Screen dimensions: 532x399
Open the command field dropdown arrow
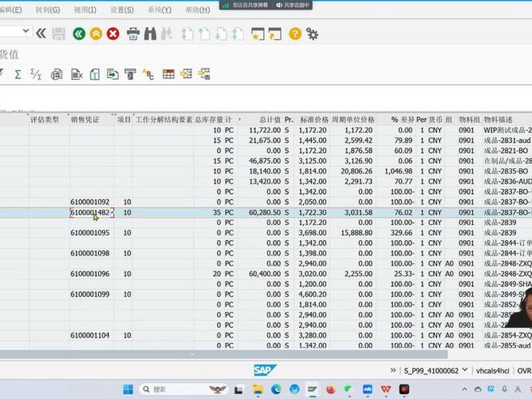tap(26, 31)
